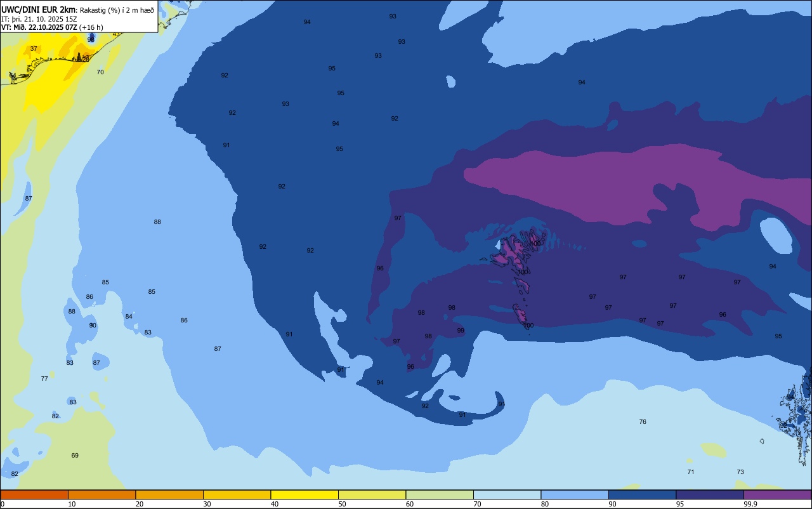Screen dimensions: 812x509
Task: Click the 30–40 golden yellow legend swatch
Action: coord(237,494)
